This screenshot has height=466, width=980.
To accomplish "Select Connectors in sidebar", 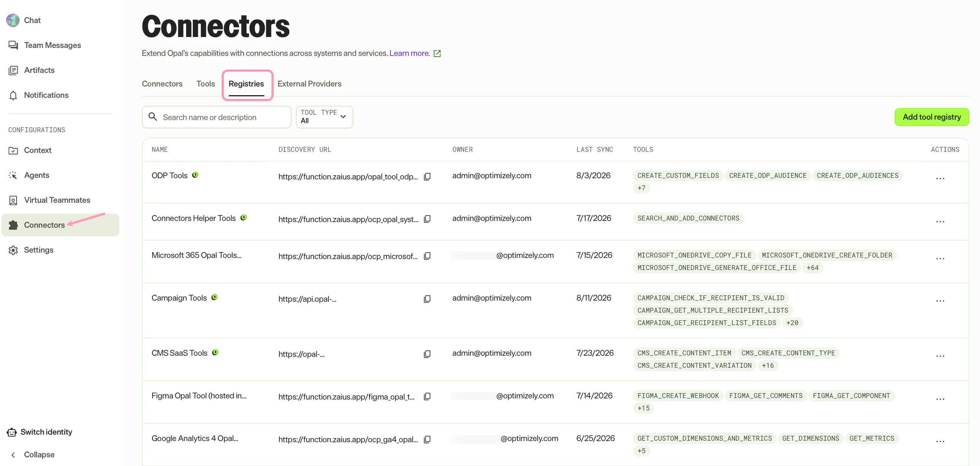I will [60, 225].
